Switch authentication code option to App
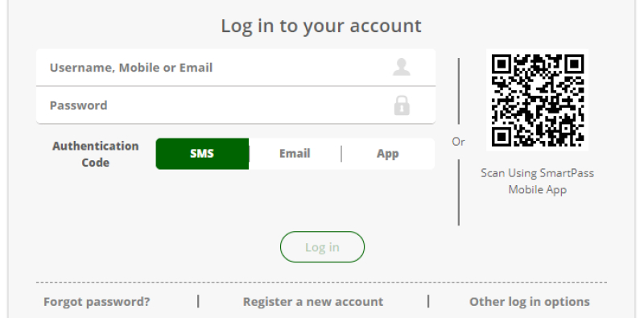Image resolution: width=644 pixels, height=318 pixels. click(388, 154)
